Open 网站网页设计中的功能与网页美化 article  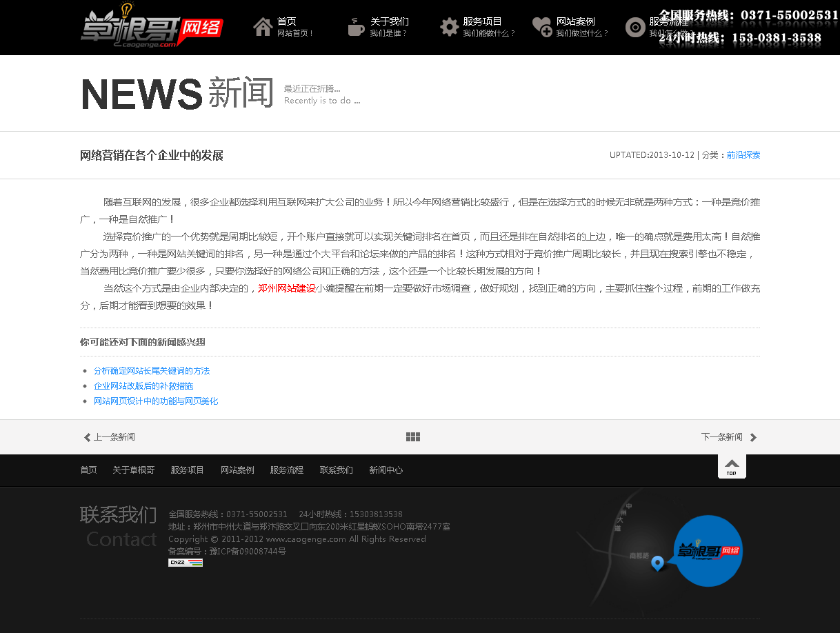156,401
